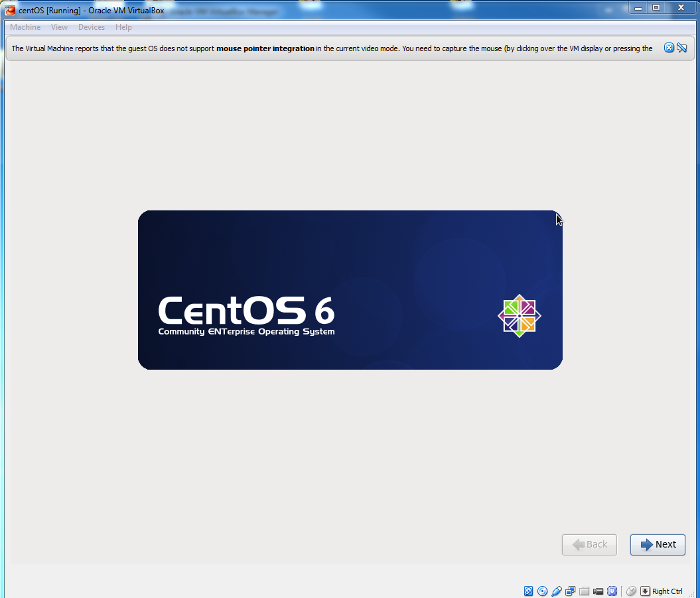Open the View menu
The image size is (700, 598).
click(x=59, y=27)
